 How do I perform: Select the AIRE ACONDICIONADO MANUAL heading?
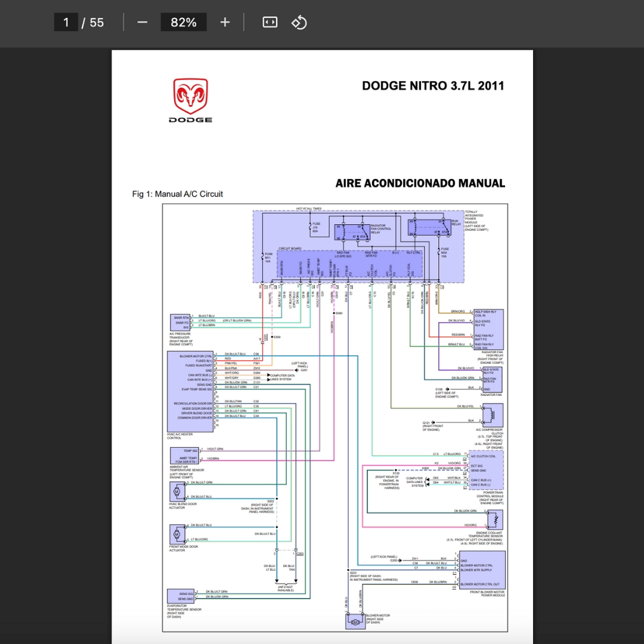pos(420,183)
